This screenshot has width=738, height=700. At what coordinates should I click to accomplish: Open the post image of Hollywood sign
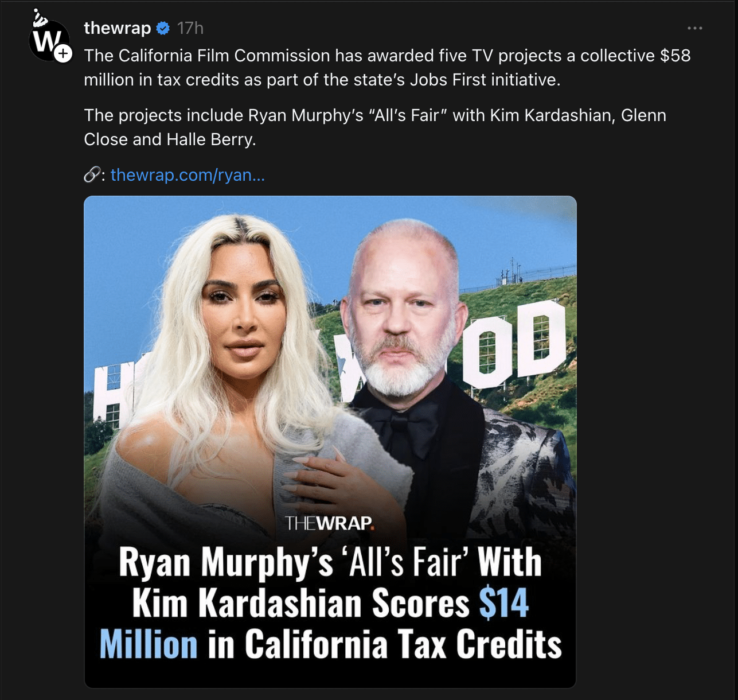[x=330, y=442]
